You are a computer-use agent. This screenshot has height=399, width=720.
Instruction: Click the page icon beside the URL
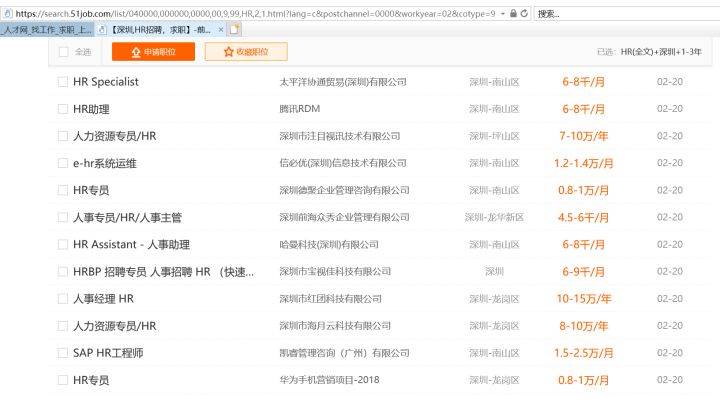[x=7, y=14]
